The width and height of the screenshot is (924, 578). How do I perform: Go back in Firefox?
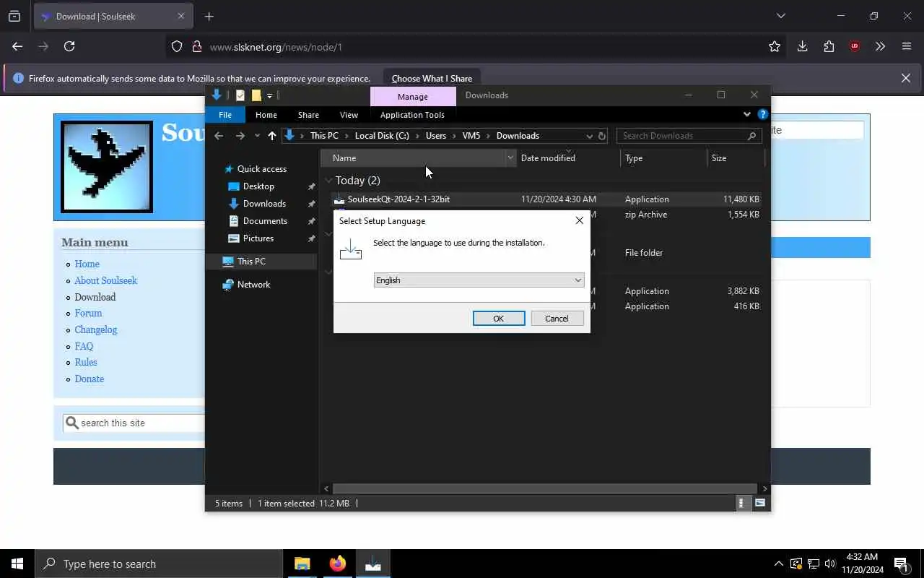(x=17, y=46)
